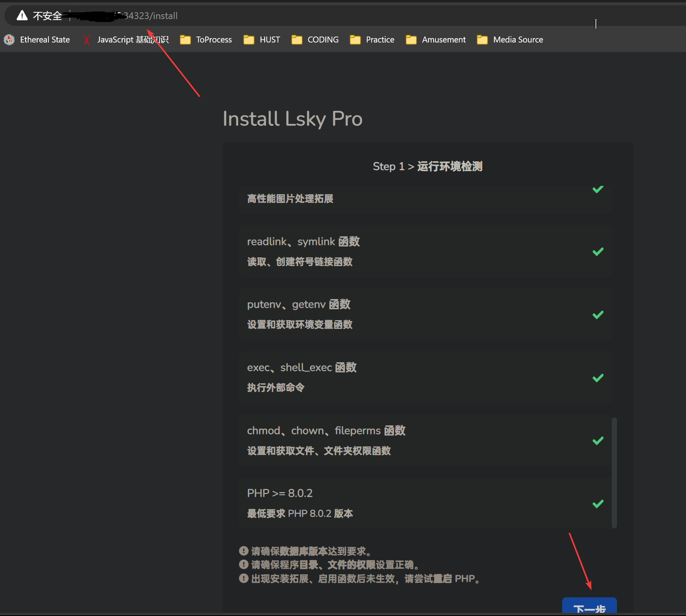Click the text 设置和获取文件、文件夹权限函数
Screen dimensions: 686x616
[x=319, y=451]
